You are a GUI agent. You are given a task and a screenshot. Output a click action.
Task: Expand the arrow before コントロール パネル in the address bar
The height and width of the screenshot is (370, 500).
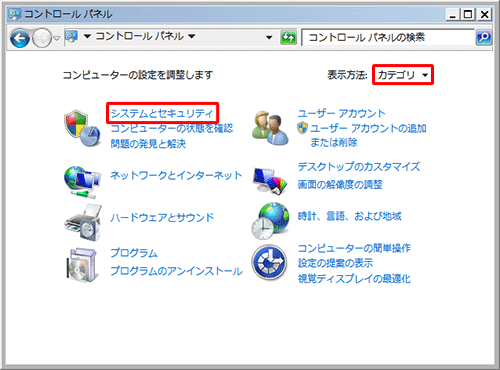point(87,36)
